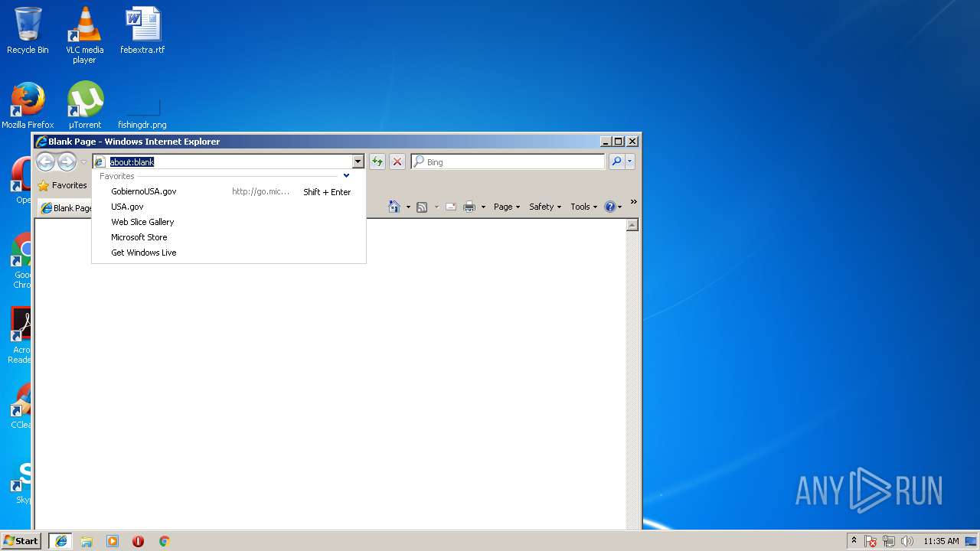
Task: Open the Favorites star button
Action: pos(62,185)
